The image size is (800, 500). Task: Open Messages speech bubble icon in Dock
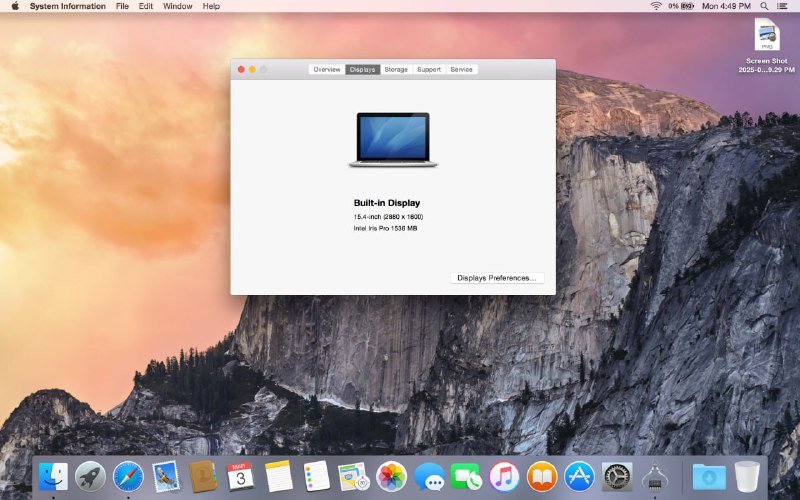click(x=429, y=477)
